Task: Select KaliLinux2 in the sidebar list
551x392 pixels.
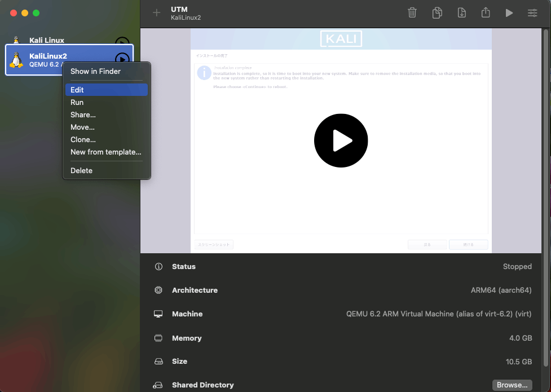Action: pyautogui.click(x=69, y=60)
